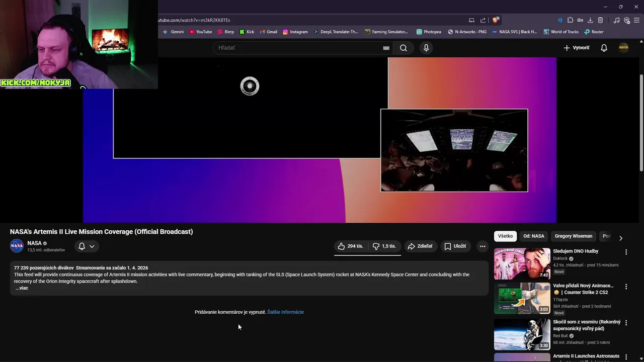
Task: Click the YouTube search magnifier button
Action: (x=404, y=48)
